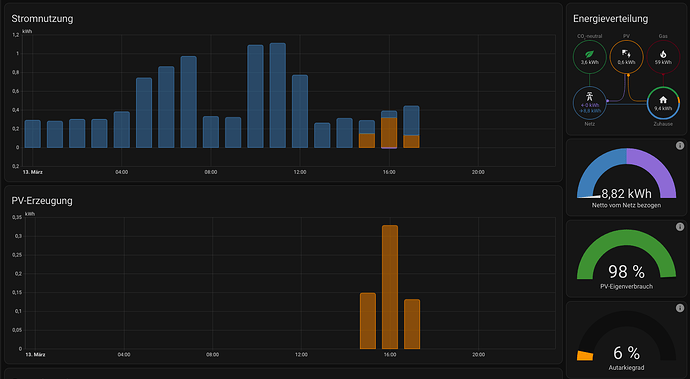
Task: Click the green leaf CO2-neutral circle
Action: pyautogui.click(x=589, y=57)
